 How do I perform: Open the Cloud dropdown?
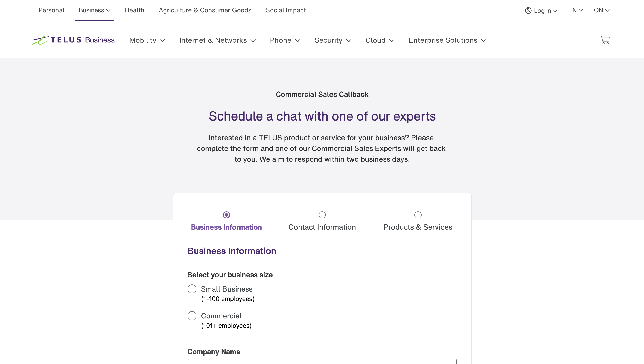(x=380, y=40)
